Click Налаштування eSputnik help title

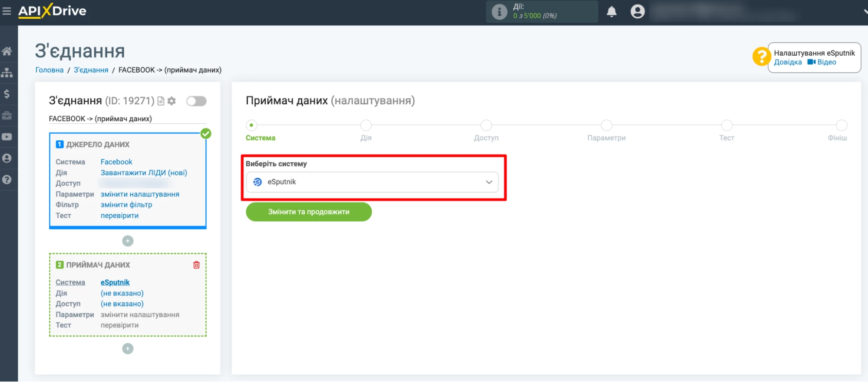(x=814, y=53)
